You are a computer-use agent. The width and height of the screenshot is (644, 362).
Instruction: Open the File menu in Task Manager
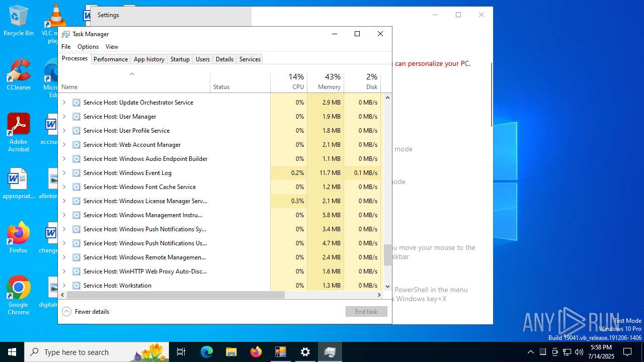pos(66,47)
